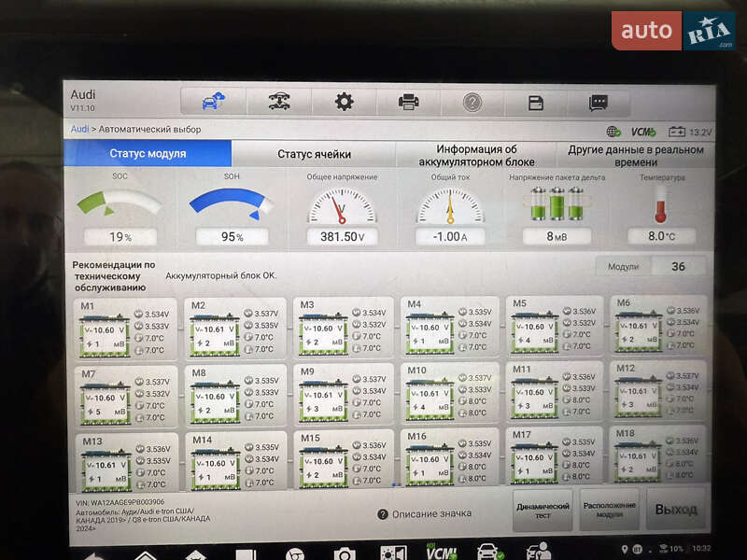Open the message feedback icon
This screenshot has height=560, width=747.
pyautogui.click(x=599, y=103)
